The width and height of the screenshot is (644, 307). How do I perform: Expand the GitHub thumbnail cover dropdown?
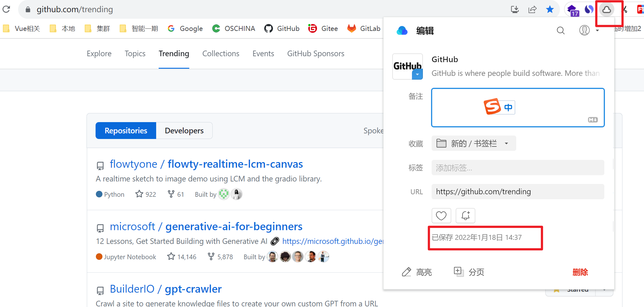(417, 74)
